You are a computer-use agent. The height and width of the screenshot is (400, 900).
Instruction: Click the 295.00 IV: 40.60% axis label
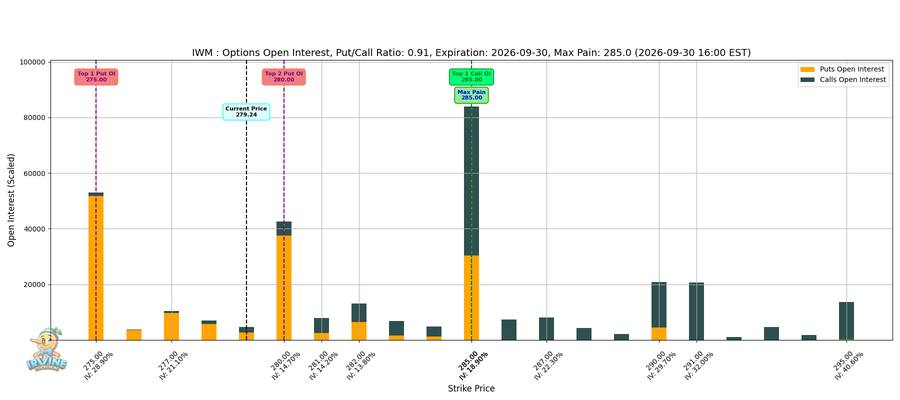point(850,364)
